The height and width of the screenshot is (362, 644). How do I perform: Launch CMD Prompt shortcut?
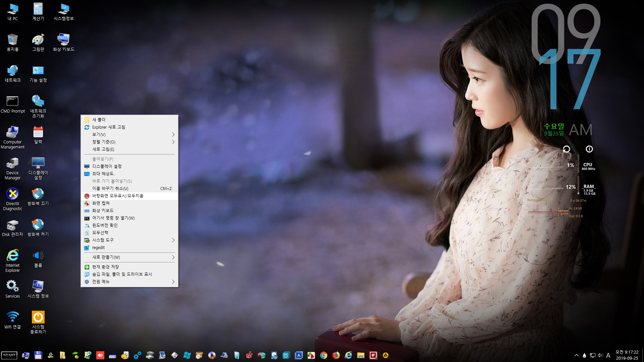coord(13,104)
